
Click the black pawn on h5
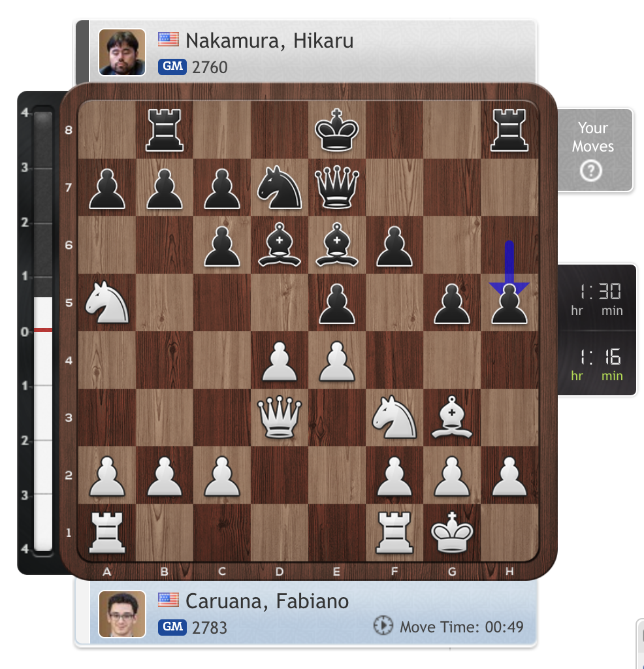(x=509, y=303)
